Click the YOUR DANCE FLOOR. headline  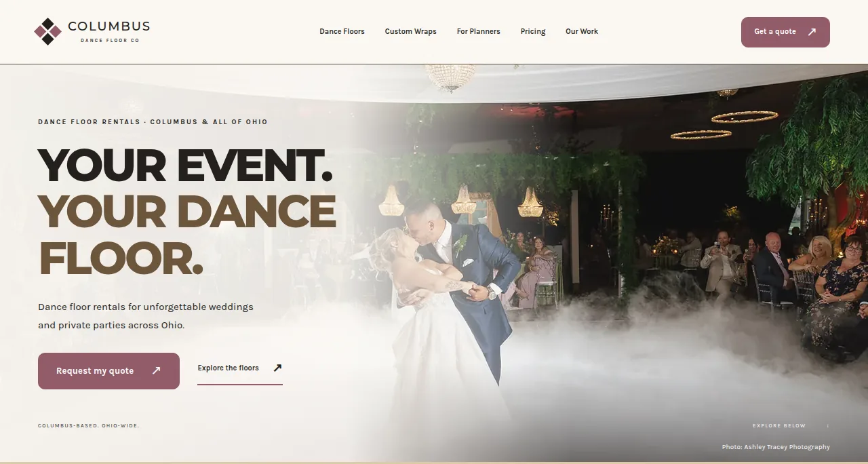click(186, 235)
